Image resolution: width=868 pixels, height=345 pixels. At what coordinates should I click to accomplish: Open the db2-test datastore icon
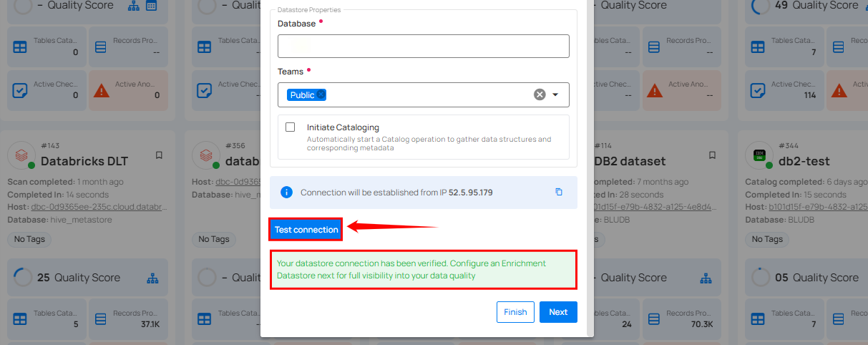(759, 155)
